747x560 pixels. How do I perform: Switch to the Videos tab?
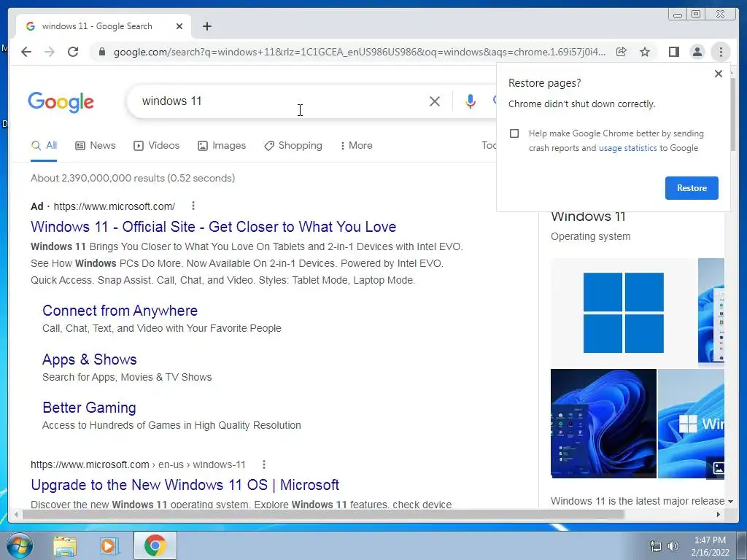pos(156,145)
